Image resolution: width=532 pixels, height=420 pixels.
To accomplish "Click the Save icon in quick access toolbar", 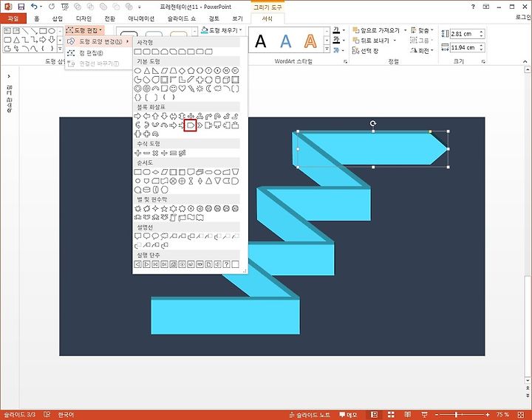I will point(21,7).
